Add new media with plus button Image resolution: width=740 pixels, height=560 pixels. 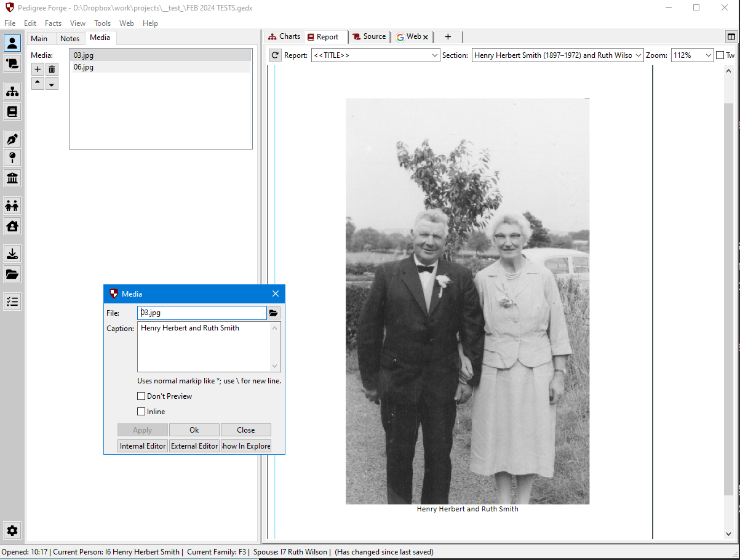click(x=38, y=70)
